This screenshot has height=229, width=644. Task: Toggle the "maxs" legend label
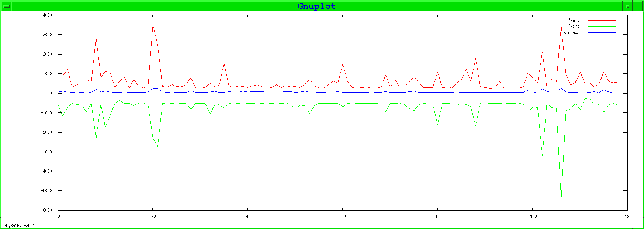(x=574, y=20)
